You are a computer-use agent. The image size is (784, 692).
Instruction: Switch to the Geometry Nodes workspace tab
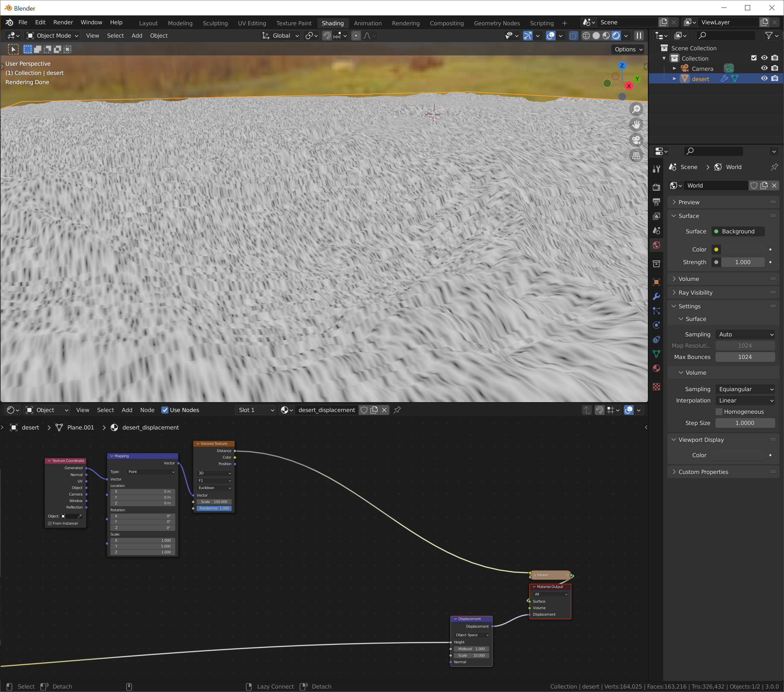tap(496, 23)
